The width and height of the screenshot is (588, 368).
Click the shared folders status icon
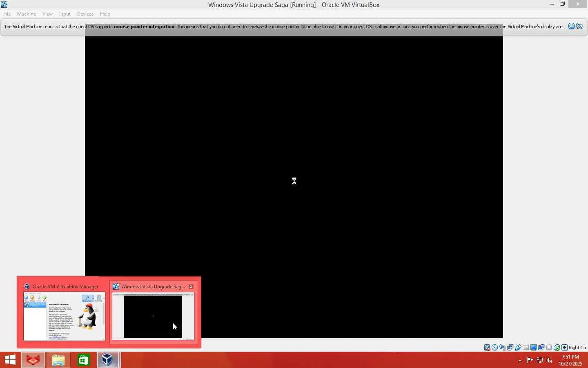(526, 348)
